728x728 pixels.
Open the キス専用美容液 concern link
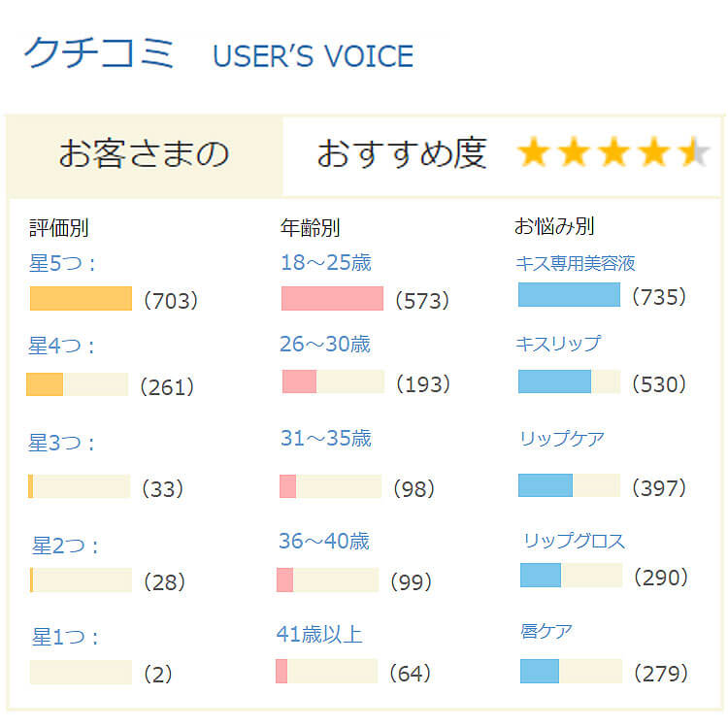(576, 263)
